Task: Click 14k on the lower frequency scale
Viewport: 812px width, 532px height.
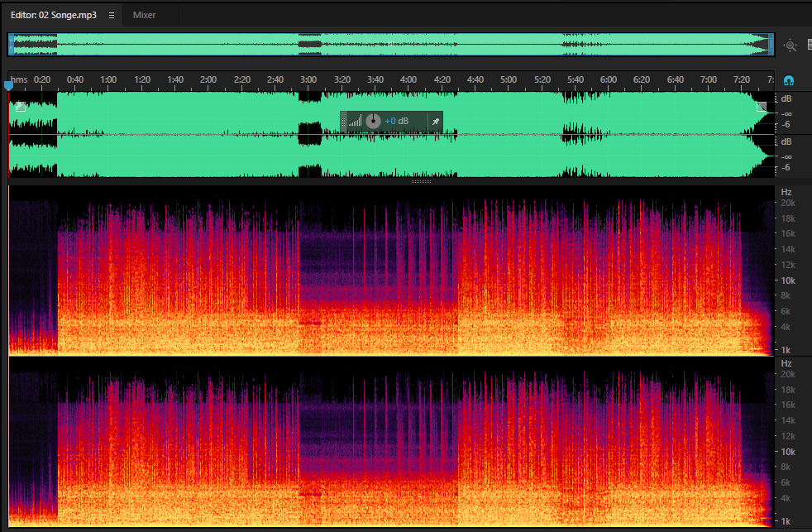Action: [x=788, y=420]
